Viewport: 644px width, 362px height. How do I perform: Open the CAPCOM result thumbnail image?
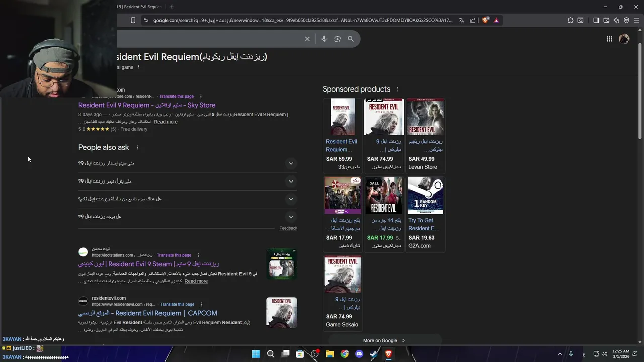coord(282,313)
